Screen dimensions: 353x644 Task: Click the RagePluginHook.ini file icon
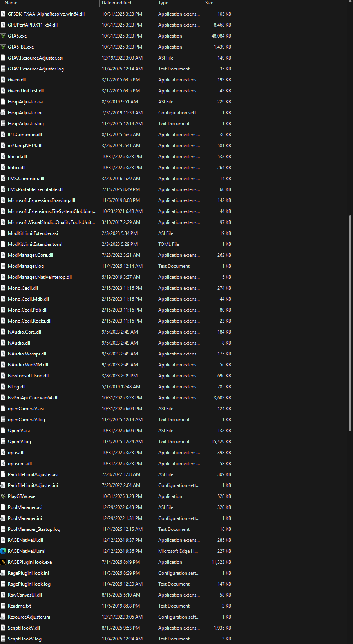(x=3, y=573)
